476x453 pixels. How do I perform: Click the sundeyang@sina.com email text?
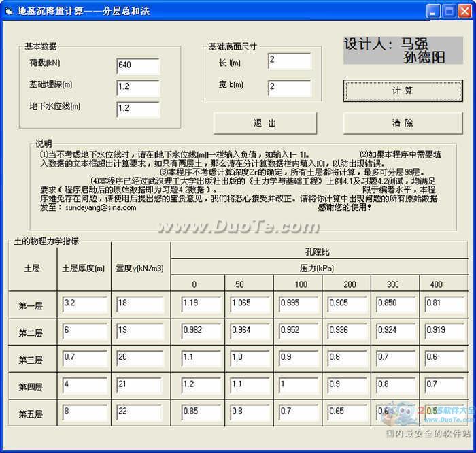click(101, 208)
